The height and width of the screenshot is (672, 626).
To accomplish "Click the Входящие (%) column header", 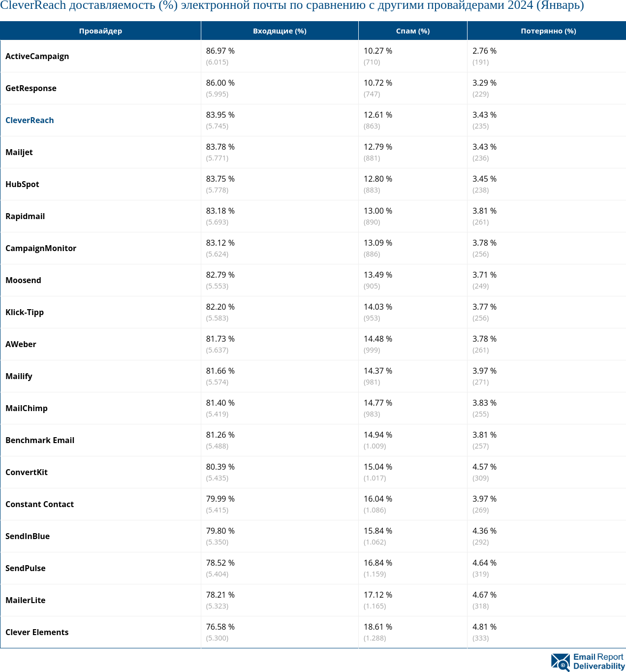I will click(x=280, y=31).
